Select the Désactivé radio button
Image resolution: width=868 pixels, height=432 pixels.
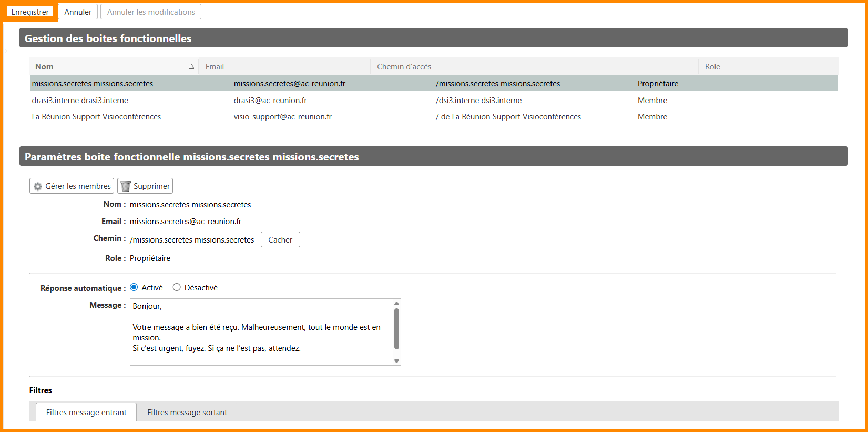(x=177, y=287)
